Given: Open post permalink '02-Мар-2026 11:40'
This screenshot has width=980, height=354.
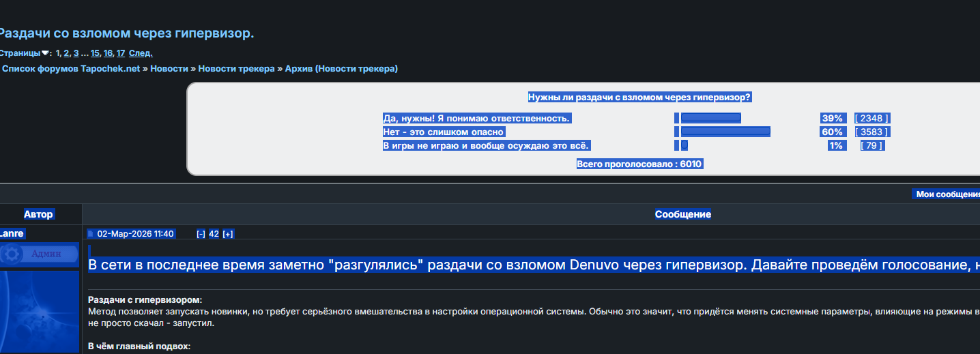Looking at the screenshot, I should tap(136, 234).
